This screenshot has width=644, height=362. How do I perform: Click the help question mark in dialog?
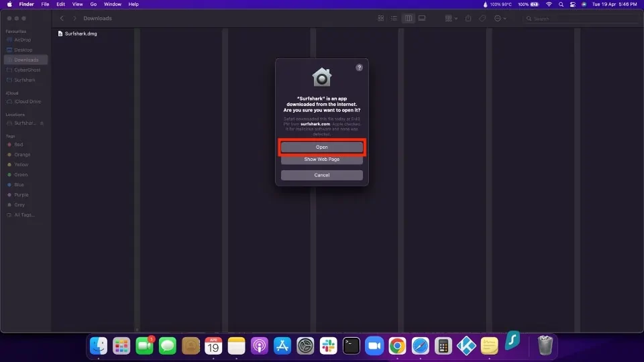coord(359,68)
